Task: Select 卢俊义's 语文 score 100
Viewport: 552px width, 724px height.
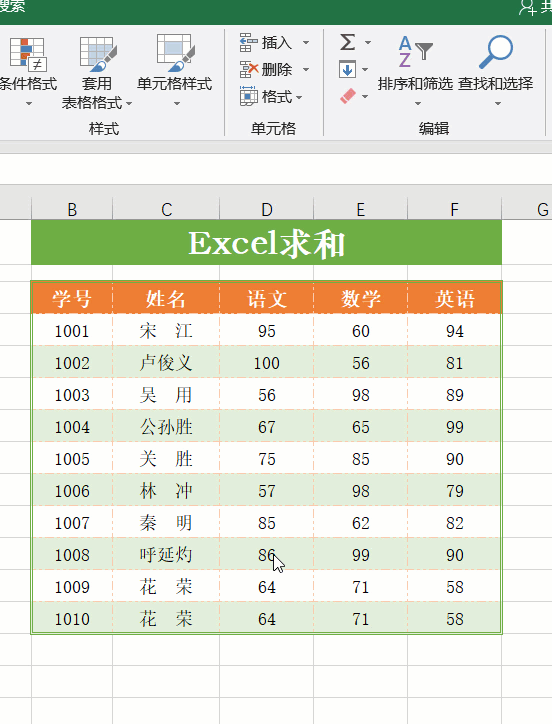Action: (x=267, y=362)
